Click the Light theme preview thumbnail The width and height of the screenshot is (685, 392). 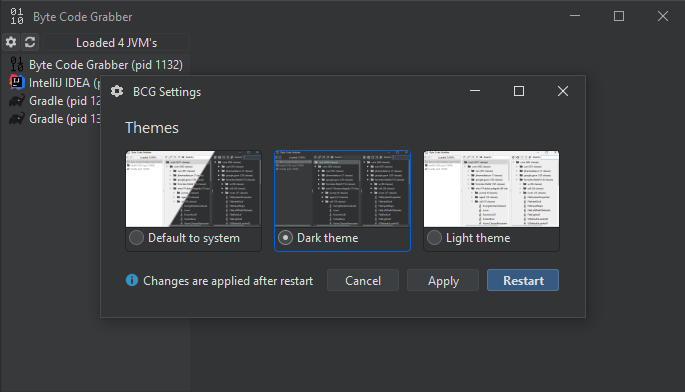491,189
